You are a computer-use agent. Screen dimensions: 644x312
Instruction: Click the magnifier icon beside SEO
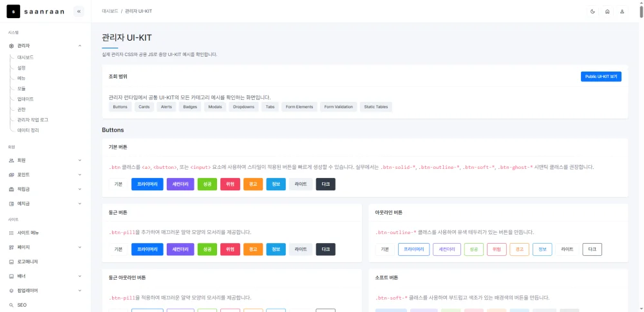click(x=11, y=305)
